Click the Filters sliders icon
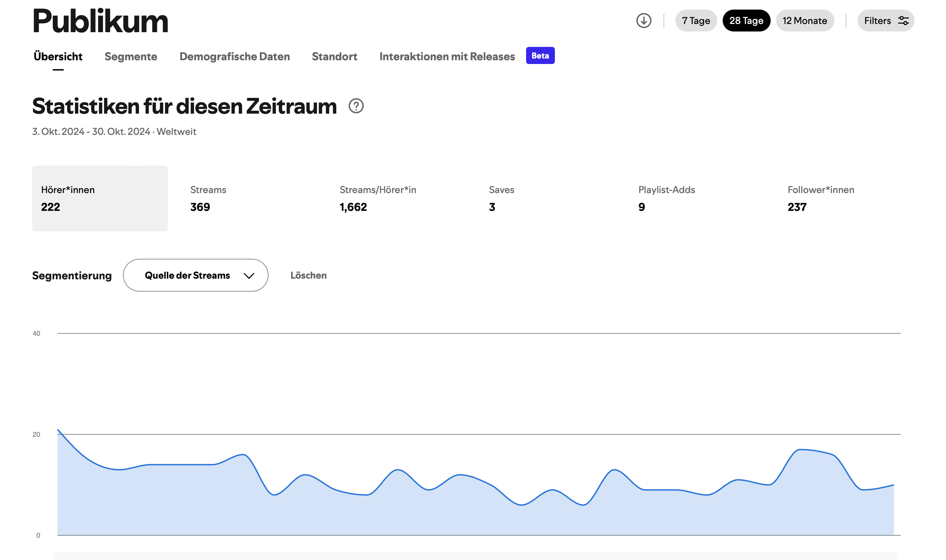 coord(903,21)
